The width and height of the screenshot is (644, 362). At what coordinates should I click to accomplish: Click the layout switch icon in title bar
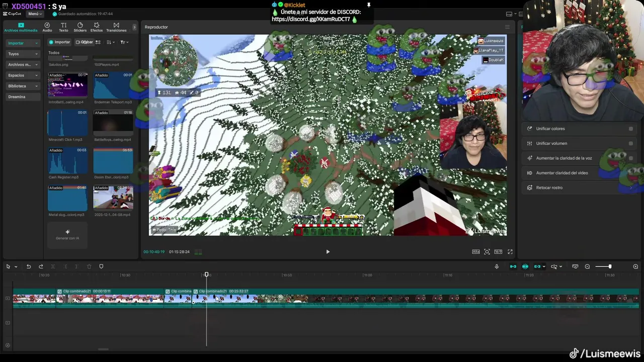[509, 14]
